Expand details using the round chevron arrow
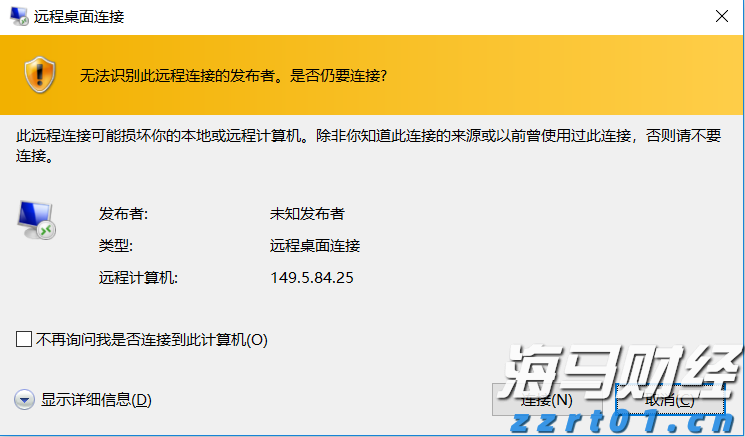 (x=25, y=400)
